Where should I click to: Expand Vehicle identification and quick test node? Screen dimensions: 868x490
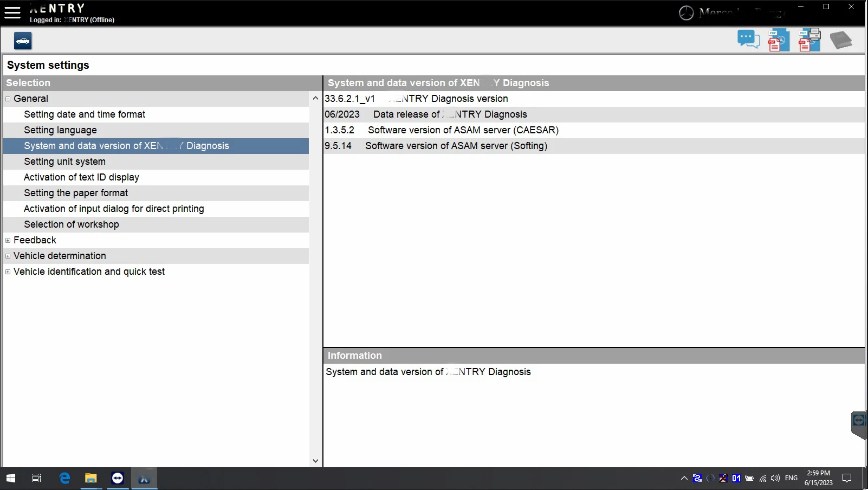click(8, 272)
